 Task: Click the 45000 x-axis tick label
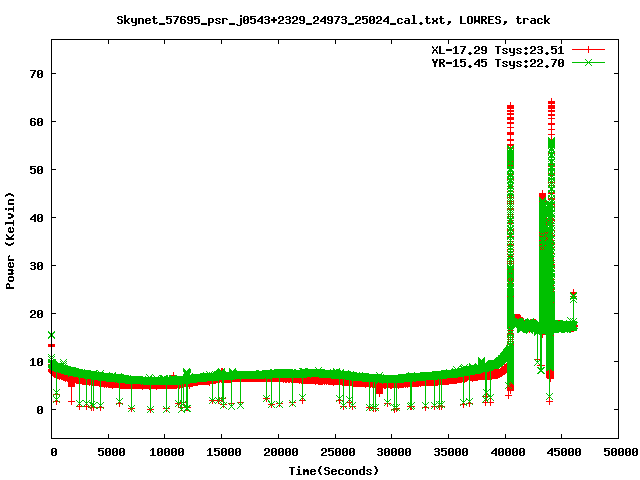(564, 452)
